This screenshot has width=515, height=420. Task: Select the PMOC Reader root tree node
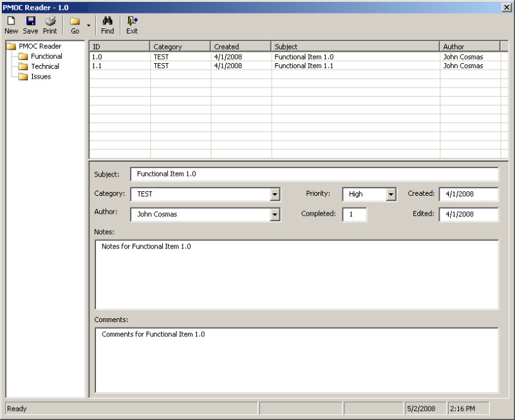[40, 46]
